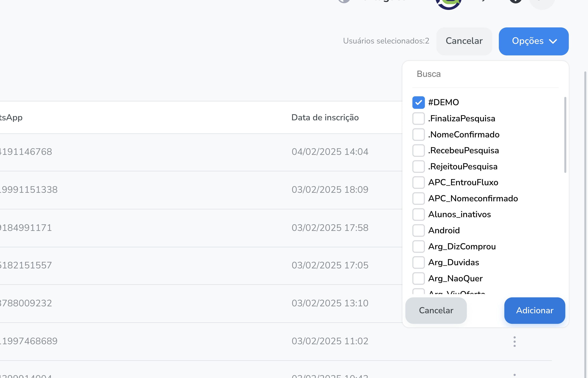Click the date 03/02/2025 18:09

pyautogui.click(x=330, y=189)
